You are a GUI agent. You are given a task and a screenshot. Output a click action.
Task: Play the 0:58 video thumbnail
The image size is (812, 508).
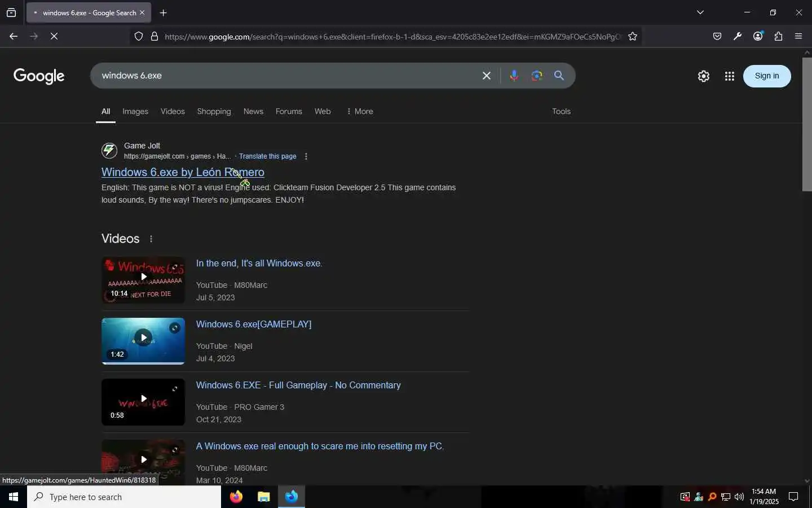(143, 402)
